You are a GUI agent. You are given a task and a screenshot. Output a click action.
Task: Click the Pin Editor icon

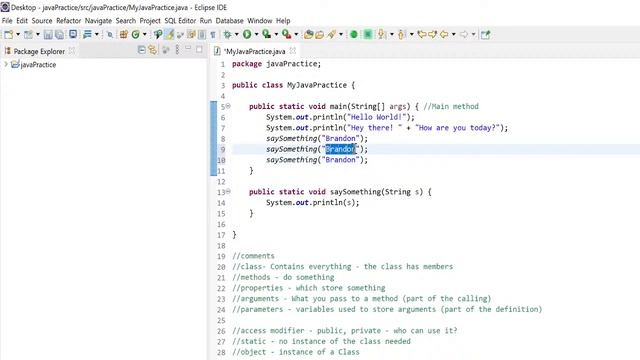click(x=485, y=35)
